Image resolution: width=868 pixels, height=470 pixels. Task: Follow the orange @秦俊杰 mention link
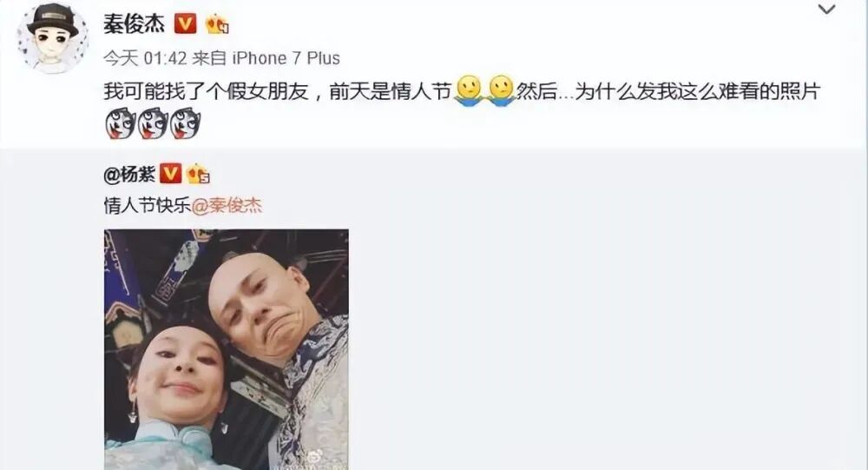pos(227,206)
